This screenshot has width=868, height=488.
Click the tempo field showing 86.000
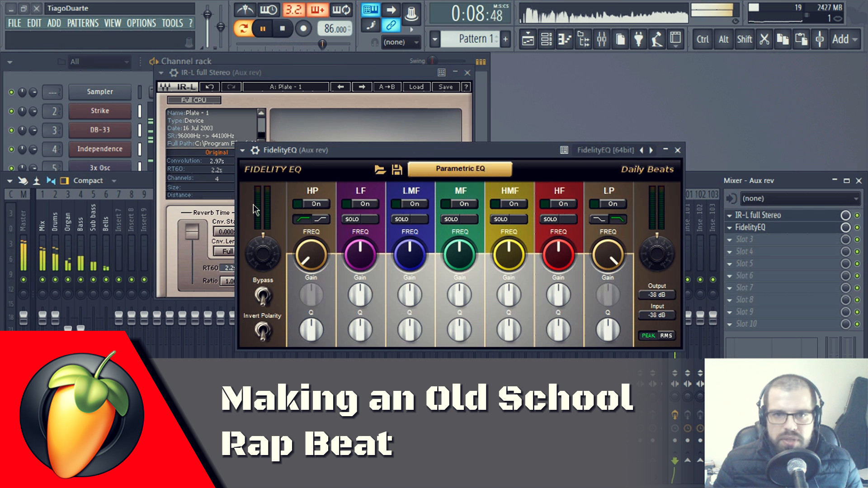click(335, 29)
